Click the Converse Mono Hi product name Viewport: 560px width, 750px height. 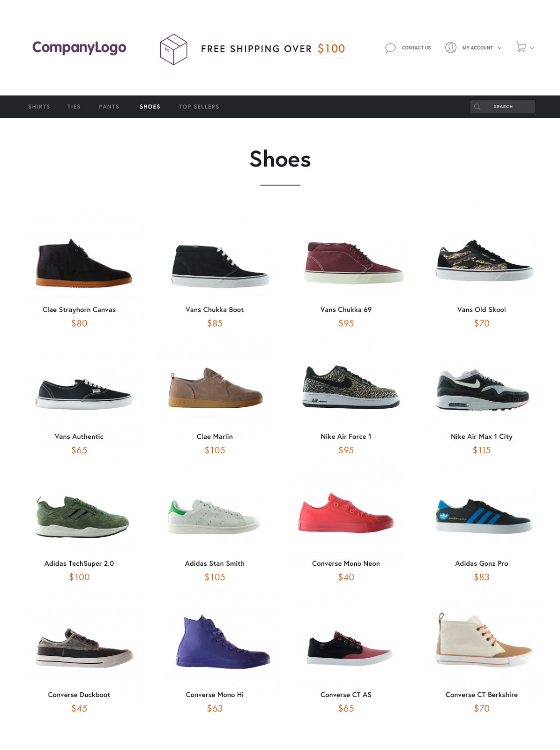[215, 695]
